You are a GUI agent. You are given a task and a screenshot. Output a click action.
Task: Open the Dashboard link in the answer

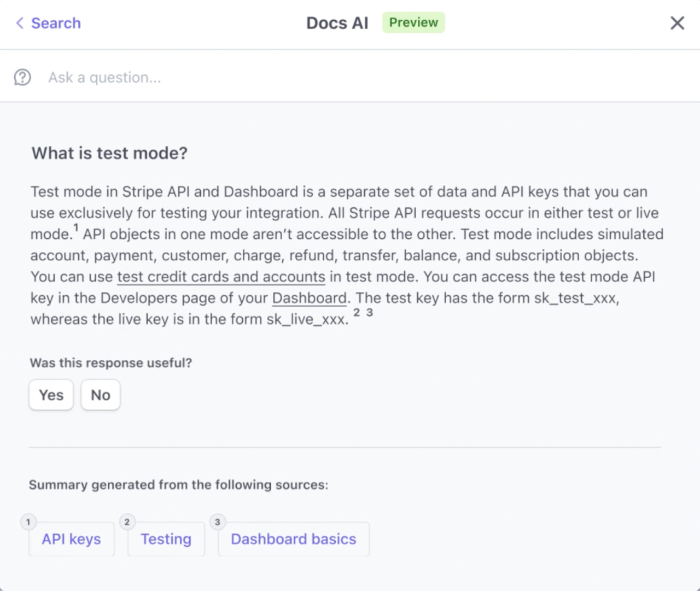[309, 298]
